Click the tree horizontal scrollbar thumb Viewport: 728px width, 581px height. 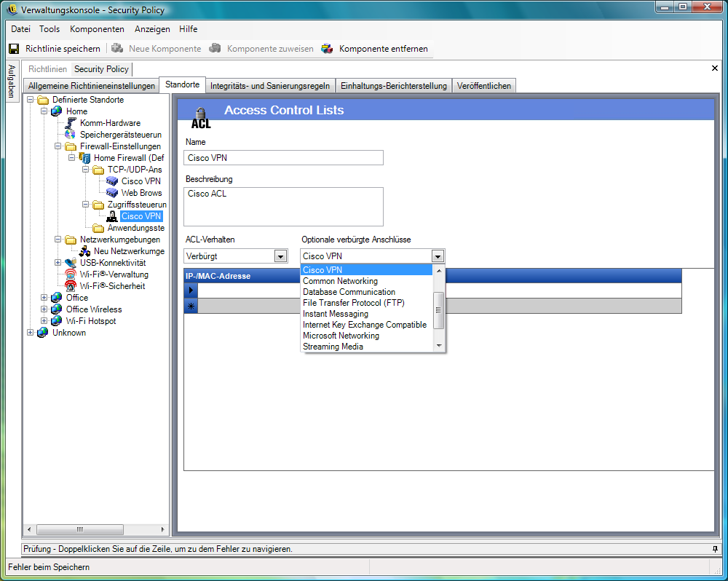tap(80, 529)
